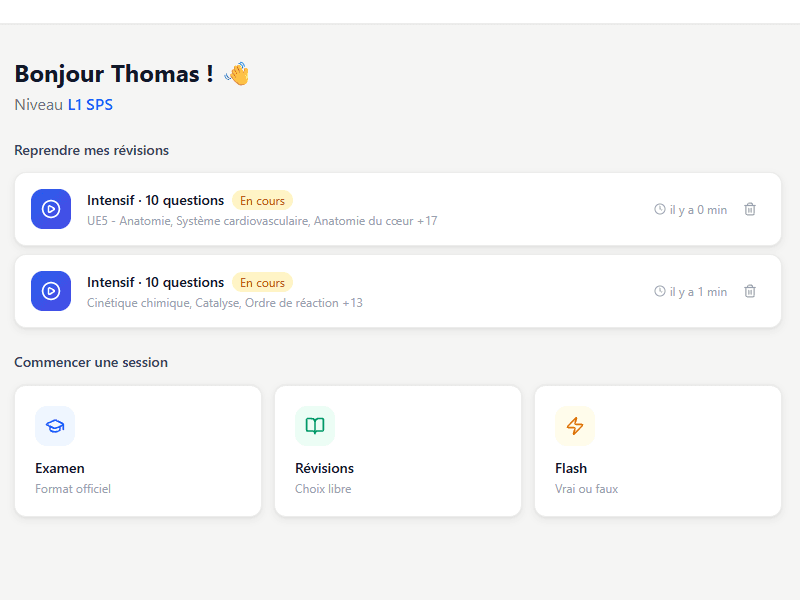Click the 'UE5 - Anatomie, Système cardiovasculaire' subtitle
Image resolution: width=800 pixels, height=600 pixels.
point(262,221)
